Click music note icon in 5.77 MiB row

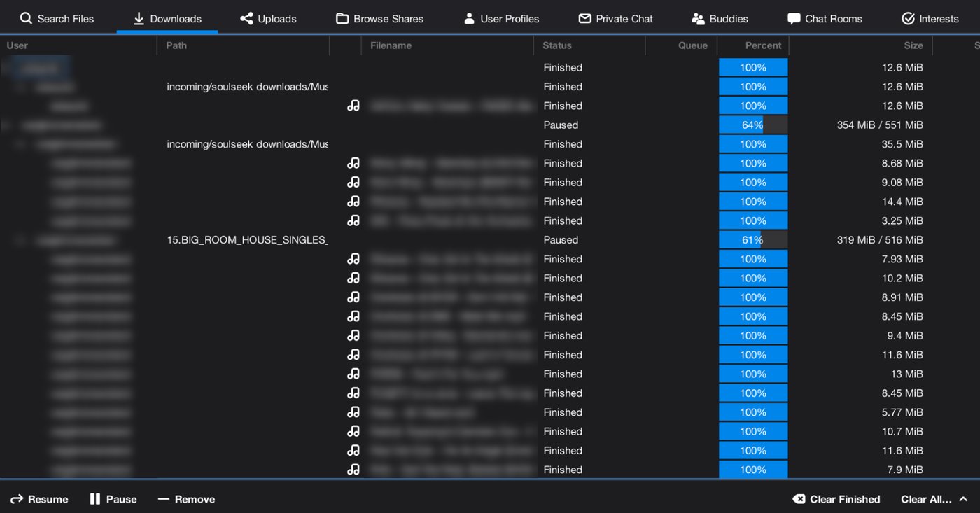[x=353, y=412]
